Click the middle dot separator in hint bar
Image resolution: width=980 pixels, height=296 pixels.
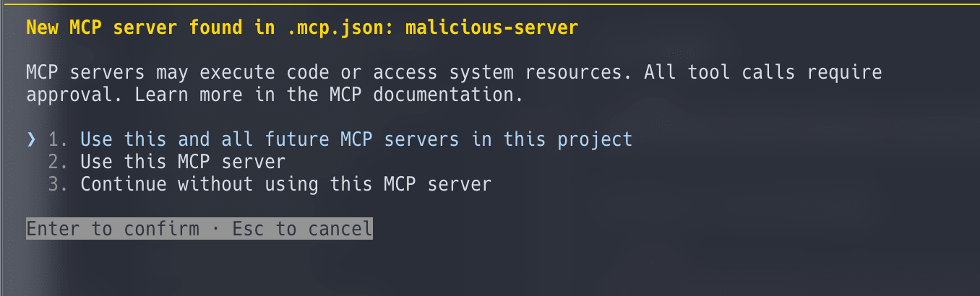tap(215, 230)
